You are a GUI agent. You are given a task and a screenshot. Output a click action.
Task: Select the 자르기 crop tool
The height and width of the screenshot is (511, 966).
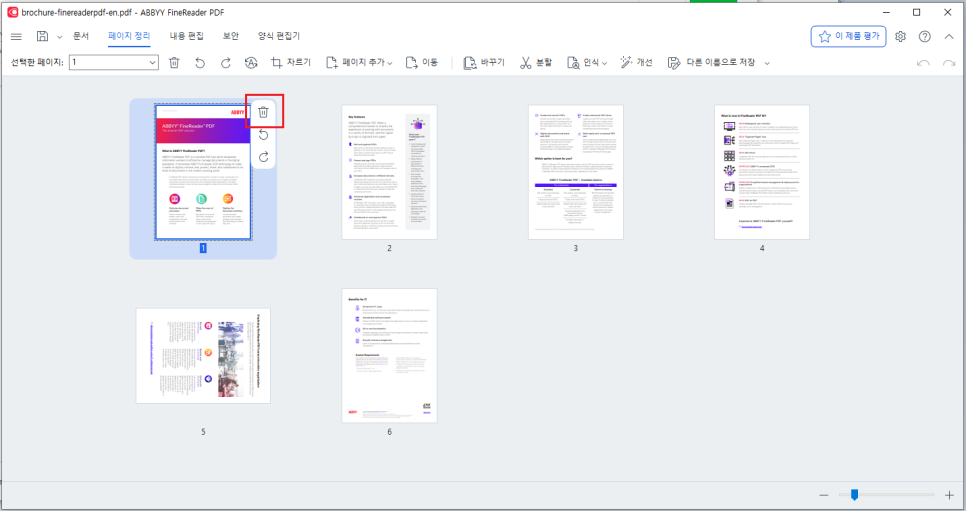(291, 62)
